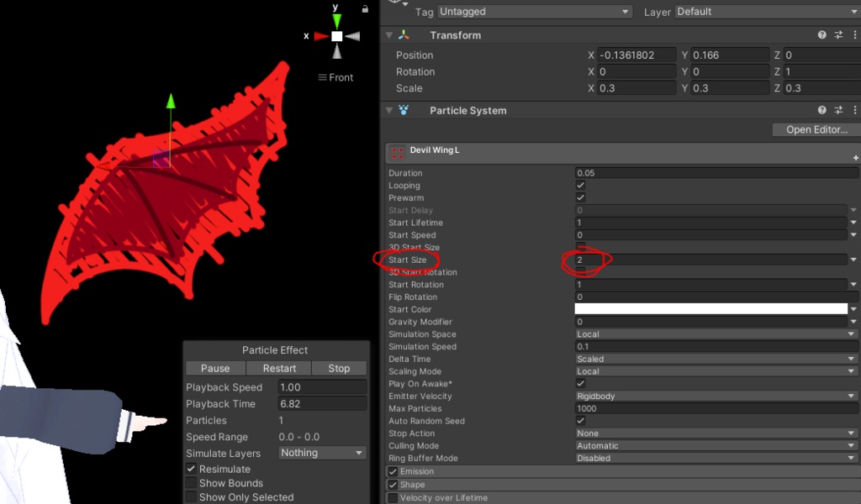The image size is (861, 504).
Task: Toggle the Looping checkbox
Action: (579, 185)
